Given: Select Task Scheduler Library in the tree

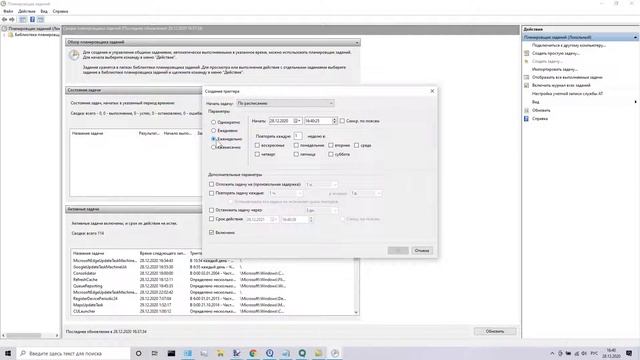Looking at the screenshot, I should (37, 35).
